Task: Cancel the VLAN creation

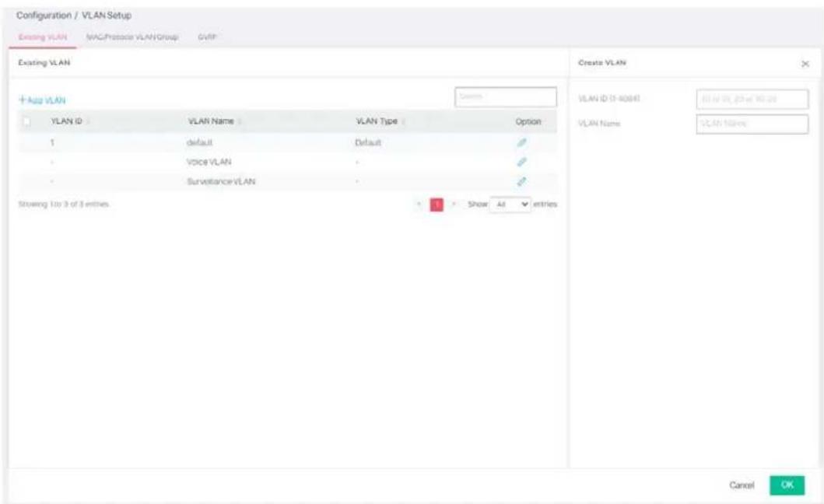Action: [x=742, y=485]
